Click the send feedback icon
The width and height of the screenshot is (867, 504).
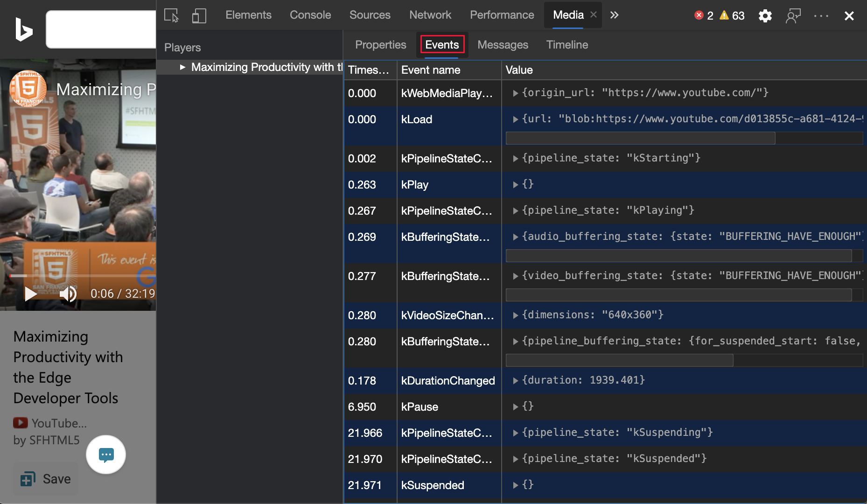pyautogui.click(x=793, y=16)
